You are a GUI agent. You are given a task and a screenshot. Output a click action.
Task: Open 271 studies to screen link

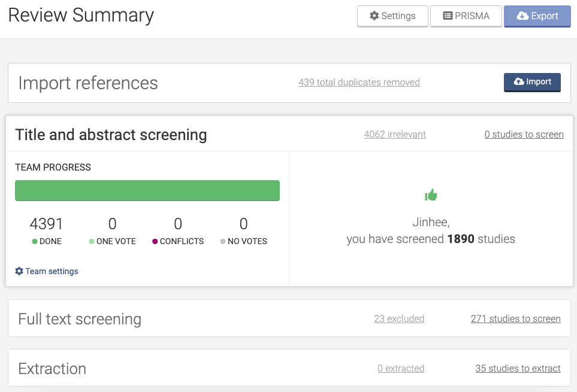tap(515, 319)
